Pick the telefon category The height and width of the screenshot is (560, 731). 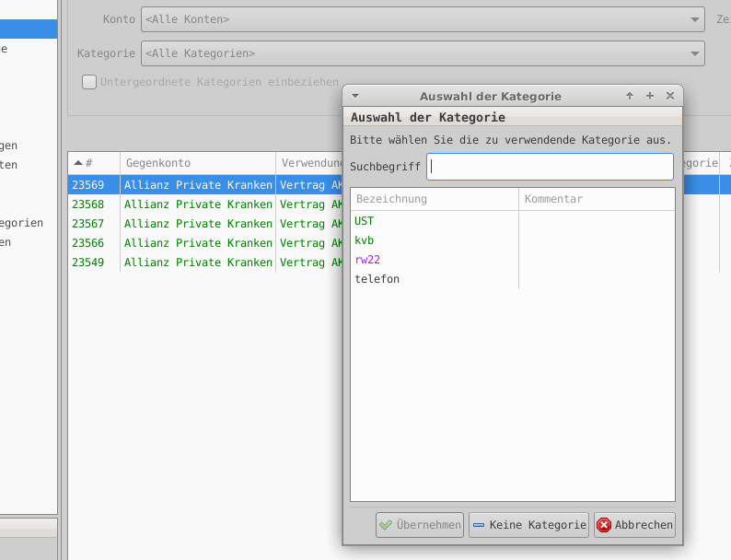point(377,279)
